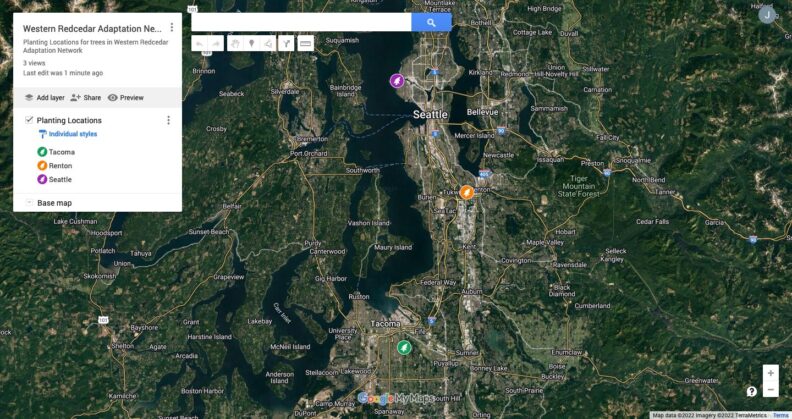
Task: Click the Last edit was 1 minute ago text
Action: [x=63, y=73]
